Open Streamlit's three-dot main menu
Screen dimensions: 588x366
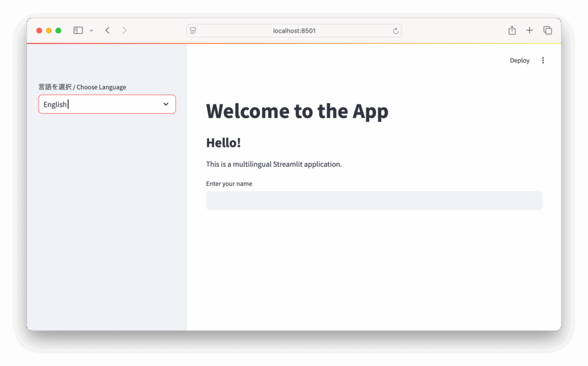[x=543, y=60]
